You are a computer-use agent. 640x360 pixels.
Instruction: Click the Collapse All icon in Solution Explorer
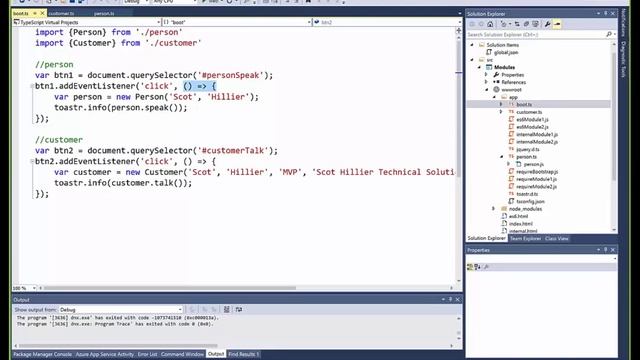click(x=526, y=24)
